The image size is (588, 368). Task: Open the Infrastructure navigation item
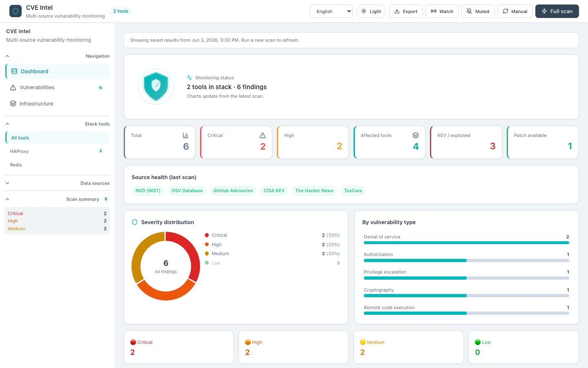(57, 104)
